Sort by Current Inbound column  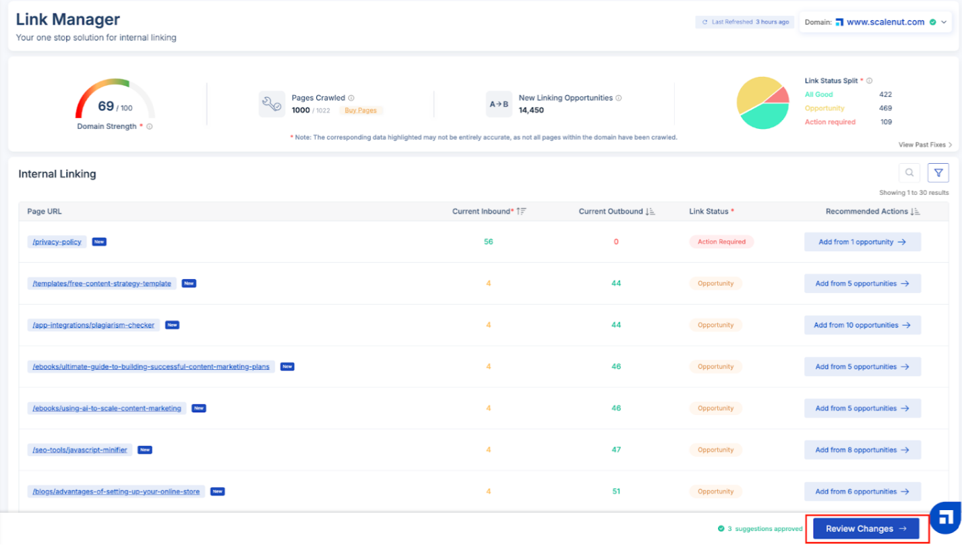pyautogui.click(x=522, y=212)
